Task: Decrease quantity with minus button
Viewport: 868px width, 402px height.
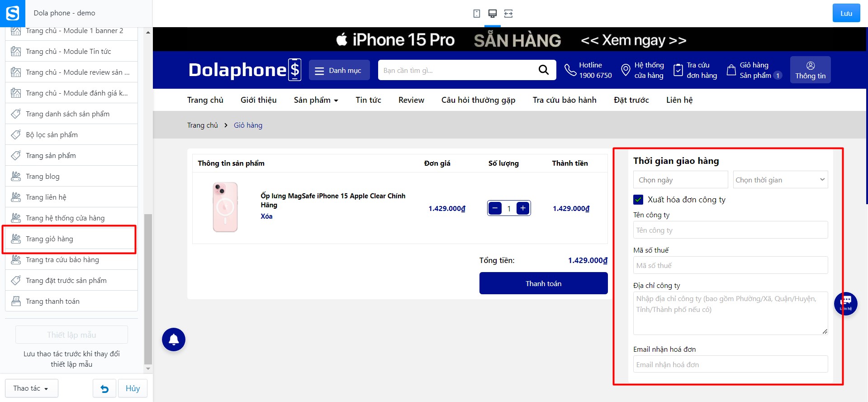Action: pyautogui.click(x=495, y=208)
